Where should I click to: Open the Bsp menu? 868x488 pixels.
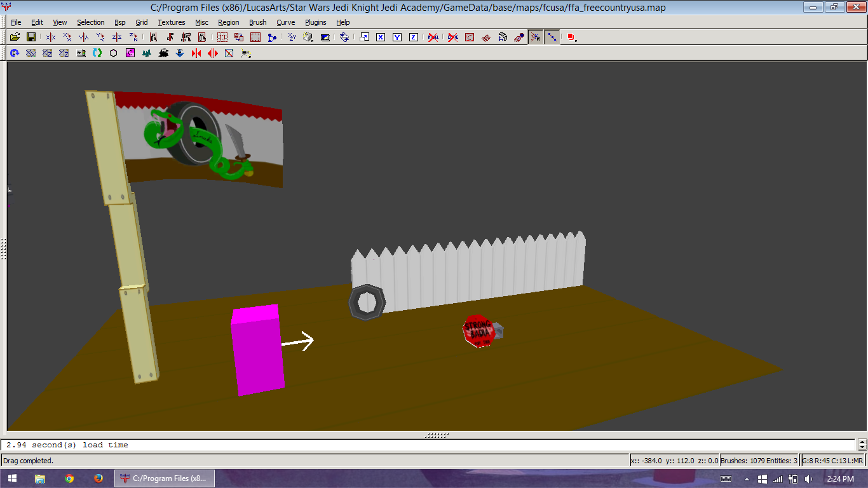click(120, 22)
